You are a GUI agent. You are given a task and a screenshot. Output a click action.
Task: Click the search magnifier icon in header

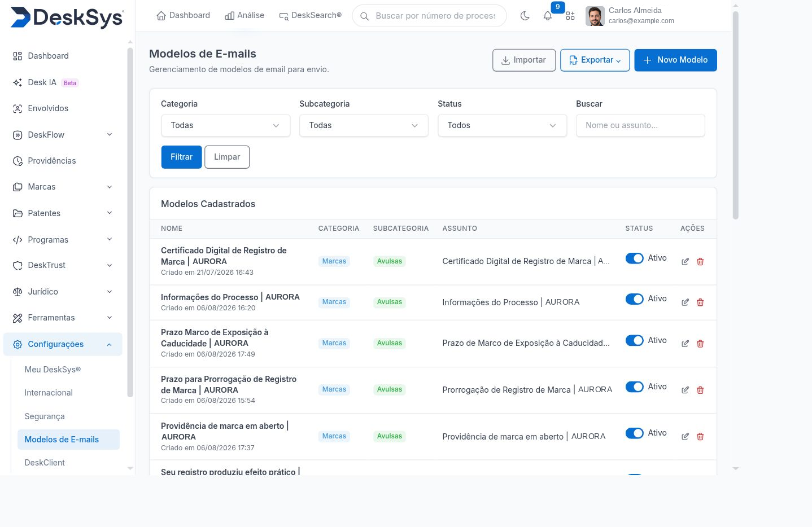[365, 16]
